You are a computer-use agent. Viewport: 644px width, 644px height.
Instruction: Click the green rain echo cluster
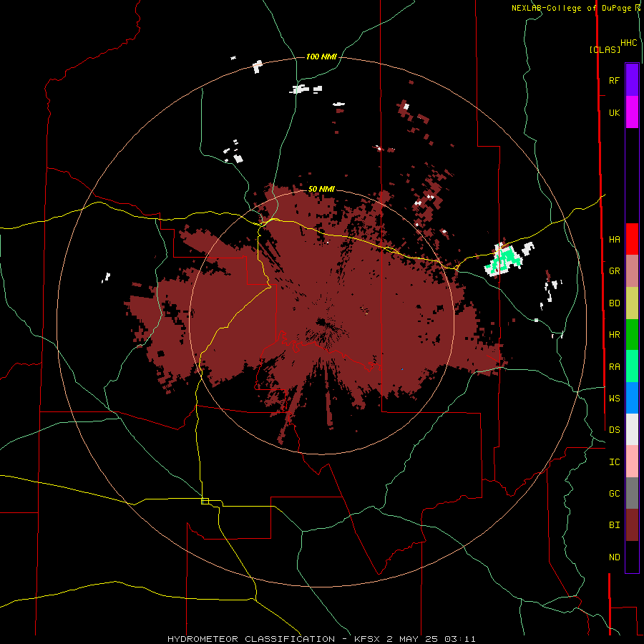(x=504, y=260)
